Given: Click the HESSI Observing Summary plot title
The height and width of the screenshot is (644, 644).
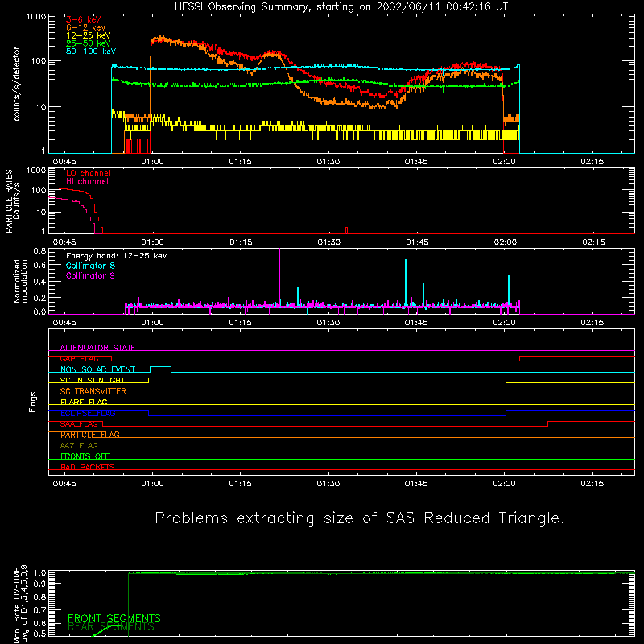Looking at the screenshot, I should [341, 7].
